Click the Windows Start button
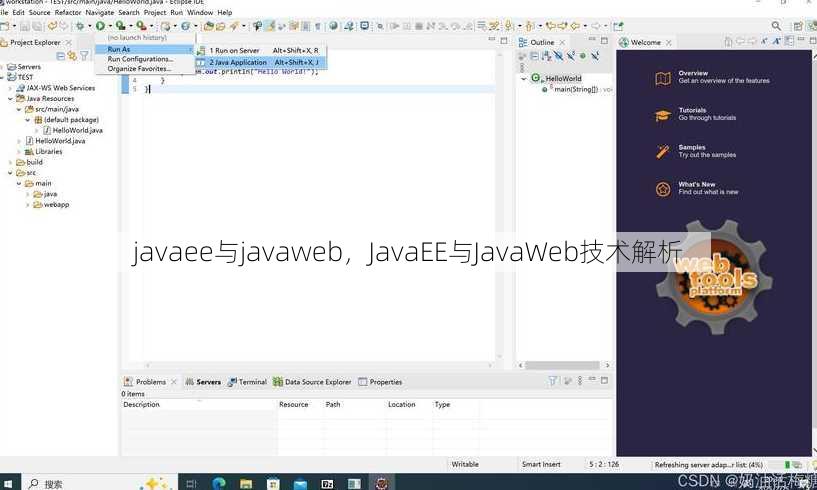817x490 pixels. tap(8, 483)
